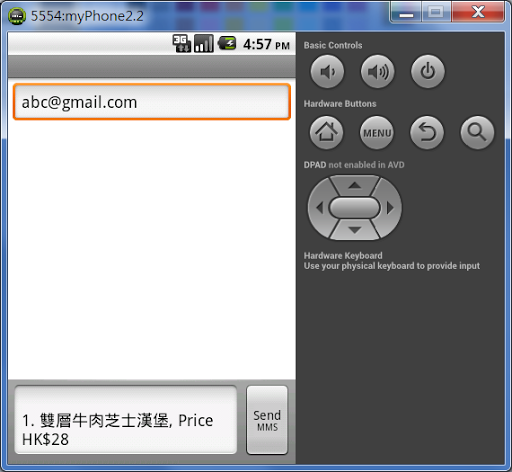Image resolution: width=512 pixels, height=472 pixels.
Task: Click the DPAD left arrow
Action: tap(319, 208)
